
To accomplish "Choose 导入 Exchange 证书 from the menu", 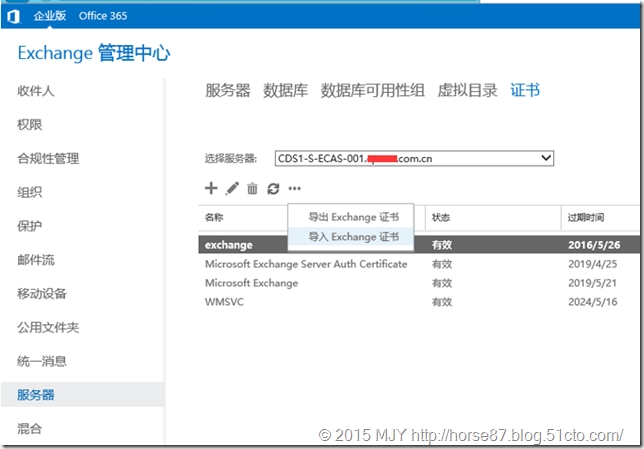I will 353,237.
